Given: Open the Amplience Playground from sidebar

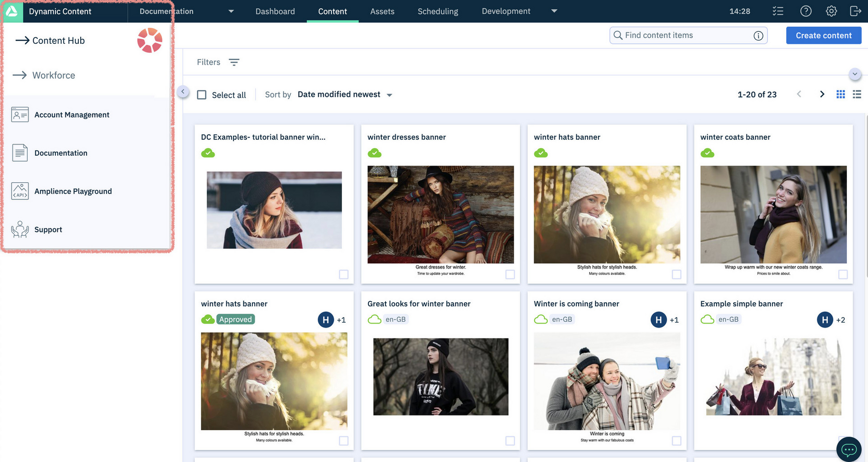Looking at the screenshot, I should pos(72,191).
